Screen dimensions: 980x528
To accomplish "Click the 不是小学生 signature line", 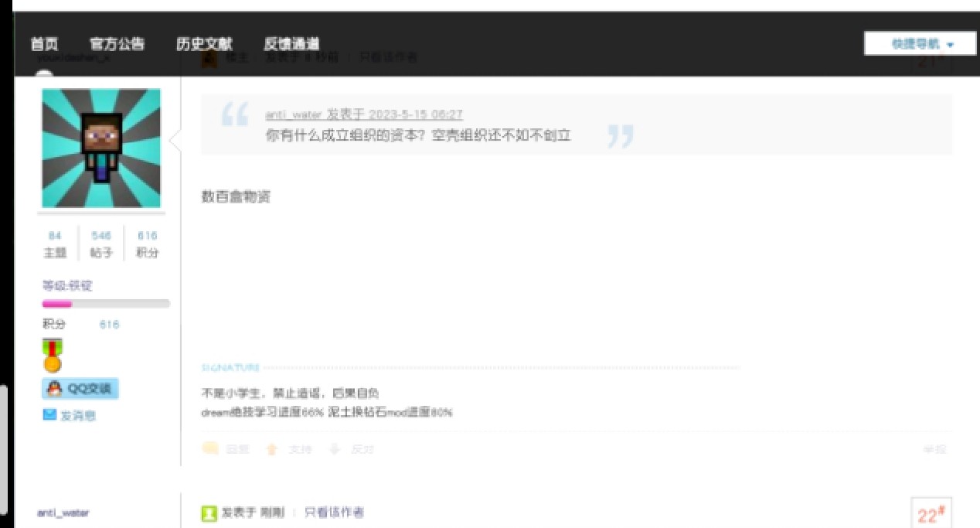I will pos(291,393).
